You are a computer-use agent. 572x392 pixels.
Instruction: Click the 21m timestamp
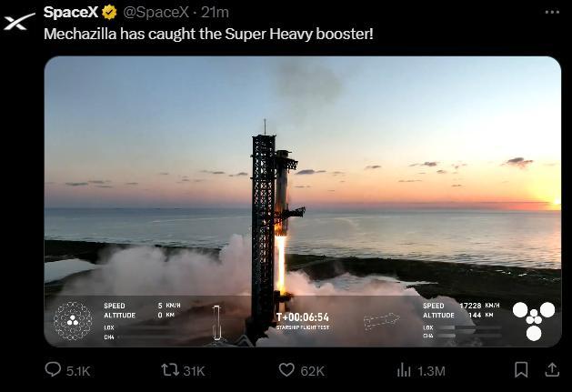point(215,12)
